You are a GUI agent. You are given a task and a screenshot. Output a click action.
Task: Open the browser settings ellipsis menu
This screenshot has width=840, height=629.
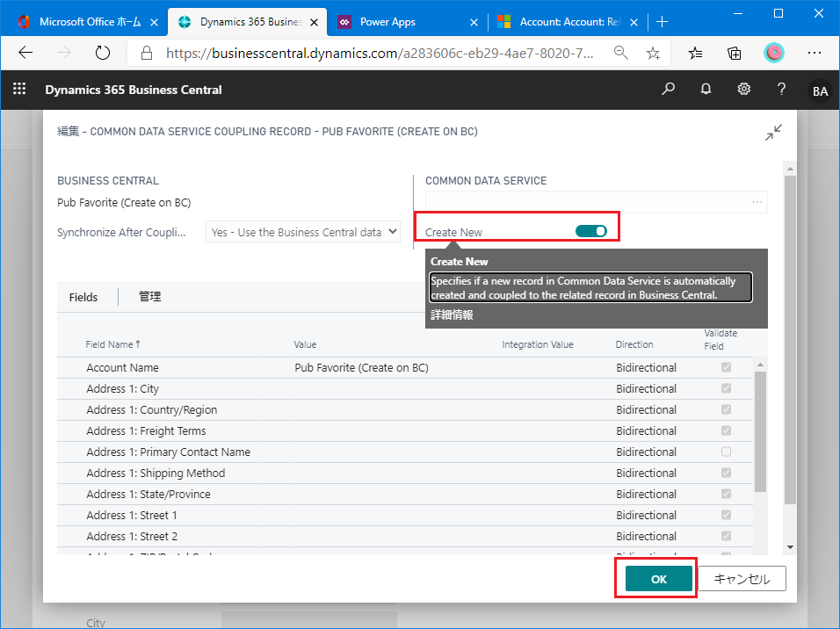coord(815,53)
